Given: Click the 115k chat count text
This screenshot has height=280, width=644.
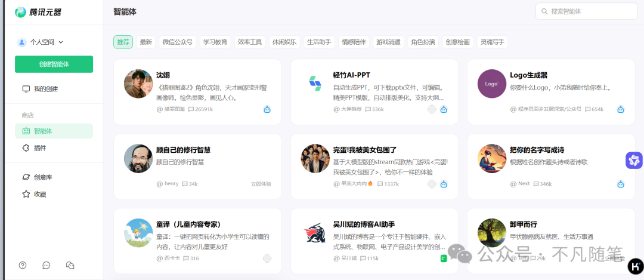Looking at the screenshot, I should point(369,258).
